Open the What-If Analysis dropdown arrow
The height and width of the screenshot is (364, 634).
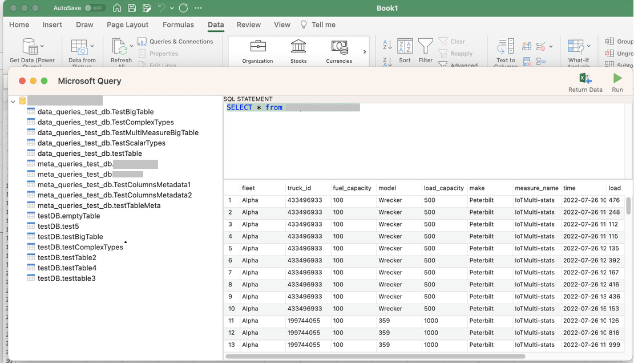[x=589, y=46]
